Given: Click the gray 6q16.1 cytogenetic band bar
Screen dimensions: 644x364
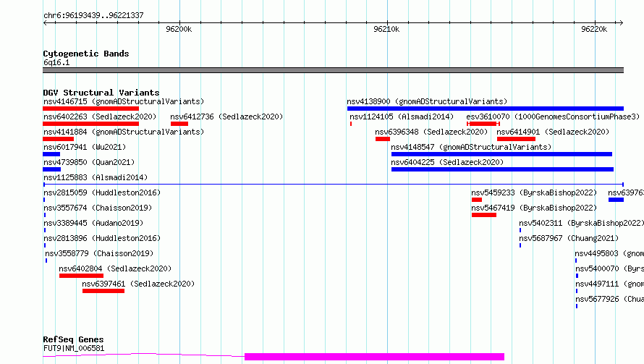Looking at the screenshot, I should tap(333, 70).
